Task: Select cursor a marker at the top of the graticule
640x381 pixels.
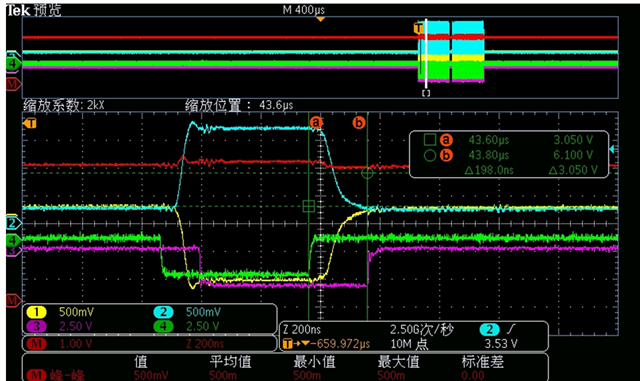Action: click(316, 122)
